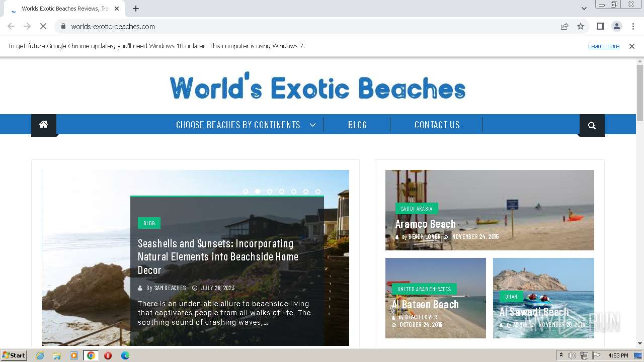Screen dimensions: 644x362
Task: Open the site search magnifier icon
Action: (x=592, y=125)
